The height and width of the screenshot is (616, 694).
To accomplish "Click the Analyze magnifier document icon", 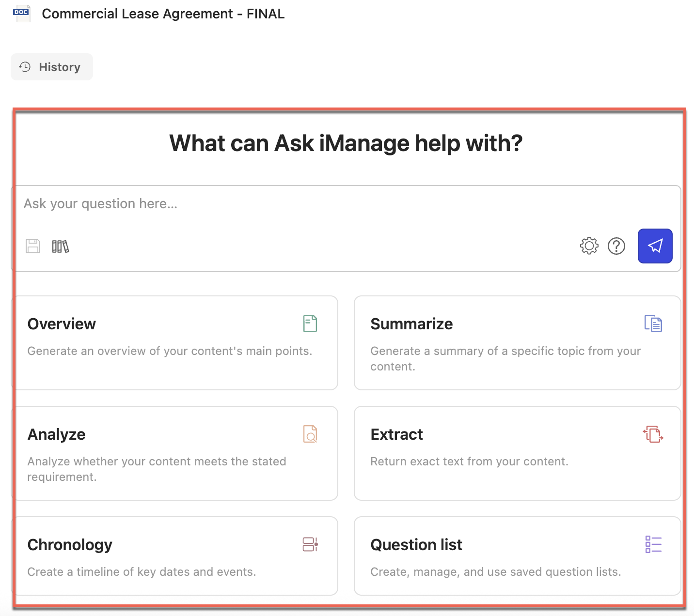I will [310, 434].
